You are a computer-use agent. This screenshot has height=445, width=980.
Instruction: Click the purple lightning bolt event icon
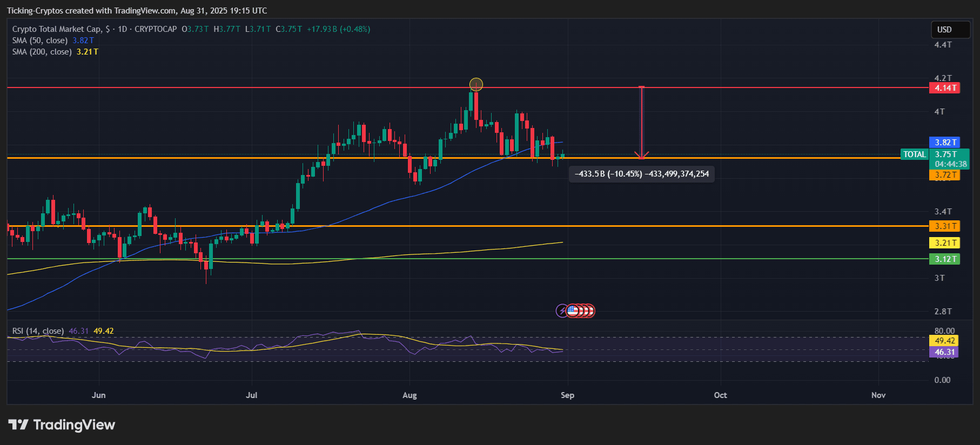[x=562, y=311]
